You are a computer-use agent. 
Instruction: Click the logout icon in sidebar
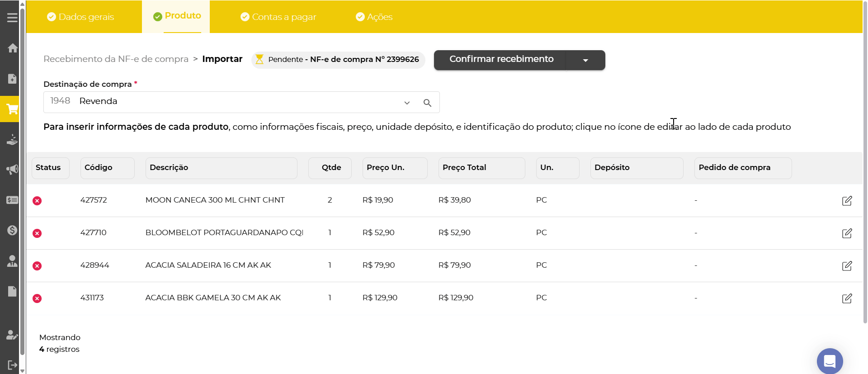tap(12, 365)
